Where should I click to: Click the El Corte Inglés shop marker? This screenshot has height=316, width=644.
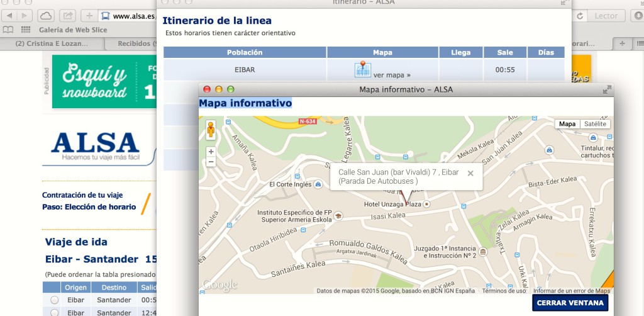tap(318, 184)
